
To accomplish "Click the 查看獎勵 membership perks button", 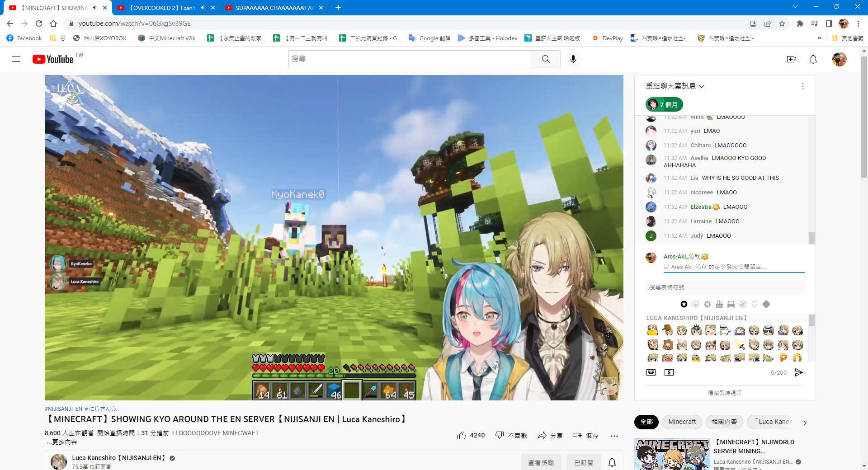I will (541, 462).
